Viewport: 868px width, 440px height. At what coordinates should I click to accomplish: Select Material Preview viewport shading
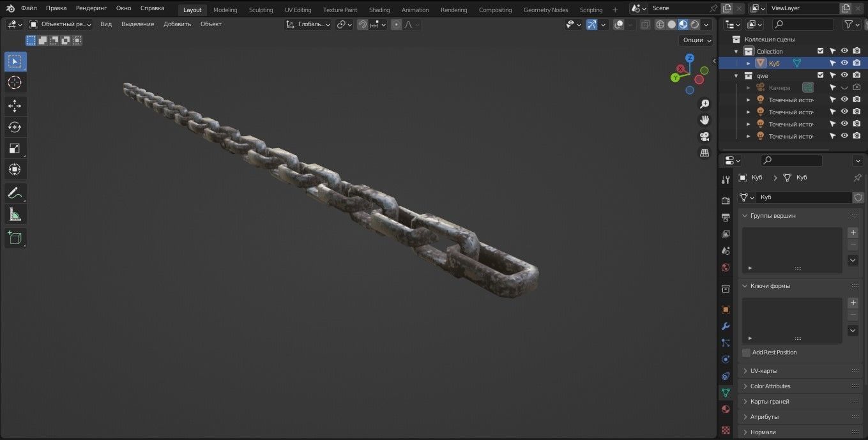pos(683,24)
